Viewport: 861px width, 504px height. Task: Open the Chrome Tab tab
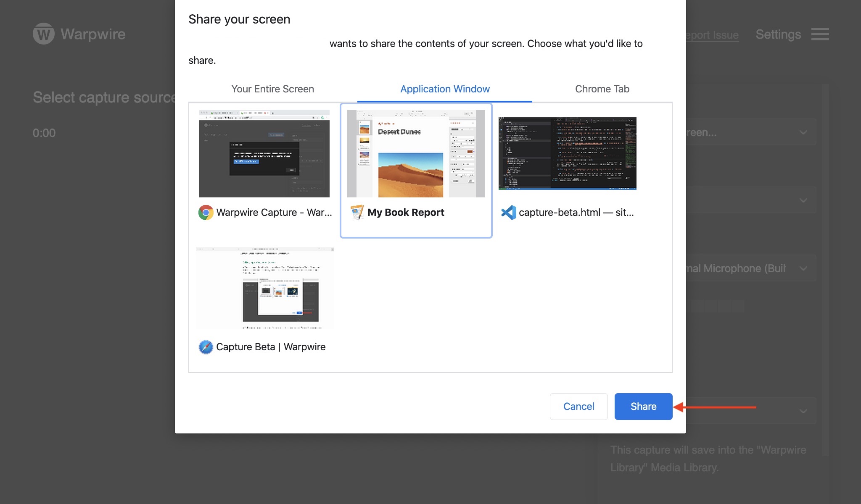coord(602,89)
